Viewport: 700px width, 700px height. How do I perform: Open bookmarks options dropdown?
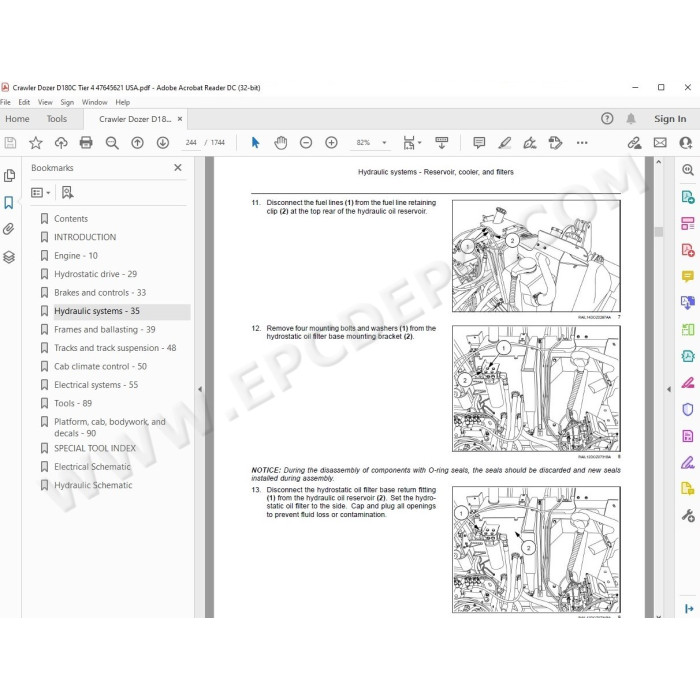(40, 193)
